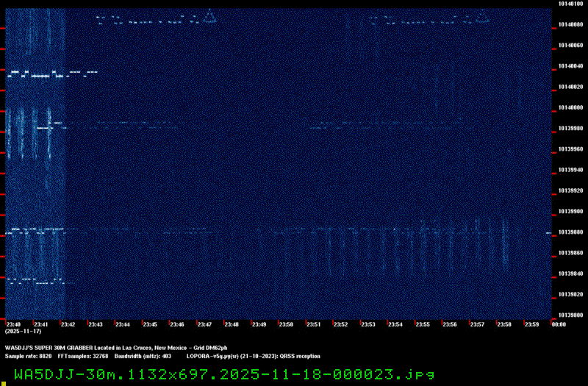Select the 10140000 frequency scale label
Viewport: 588px width, 386px height.
coord(570,107)
